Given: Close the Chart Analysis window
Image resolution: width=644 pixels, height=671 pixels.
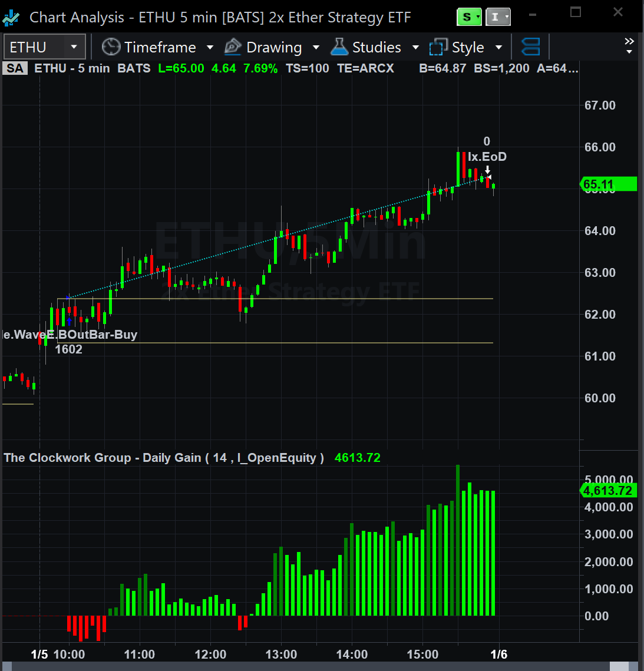Looking at the screenshot, I should tap(618, 12).
